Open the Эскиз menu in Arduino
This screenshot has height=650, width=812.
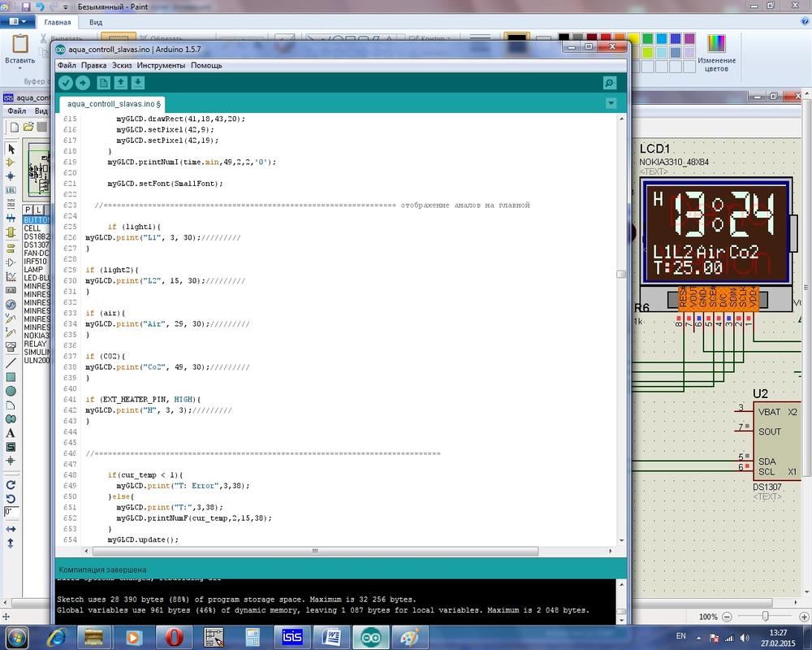pyautogui.click(x=122, y=65)
